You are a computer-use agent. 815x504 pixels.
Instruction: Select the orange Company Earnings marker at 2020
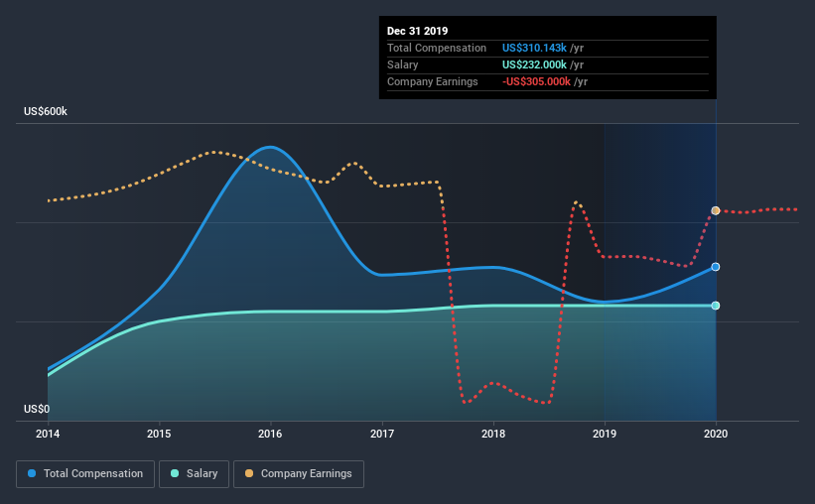[x=716, y=210]
